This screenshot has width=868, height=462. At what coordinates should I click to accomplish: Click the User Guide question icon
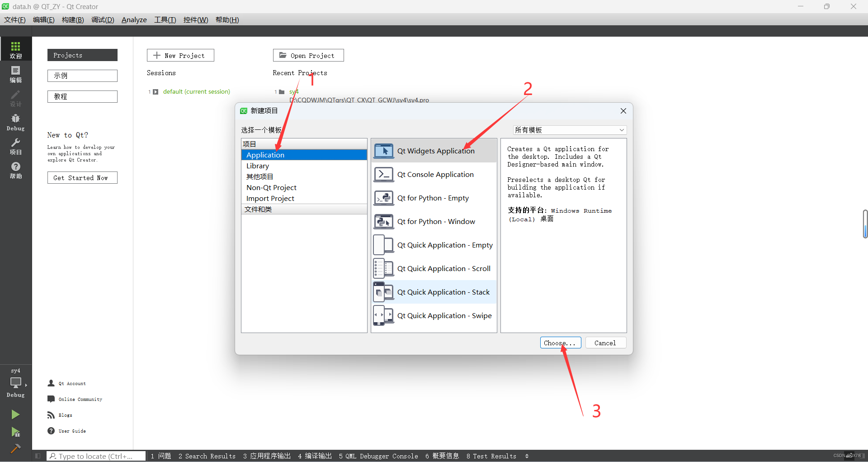pos(51,431)
